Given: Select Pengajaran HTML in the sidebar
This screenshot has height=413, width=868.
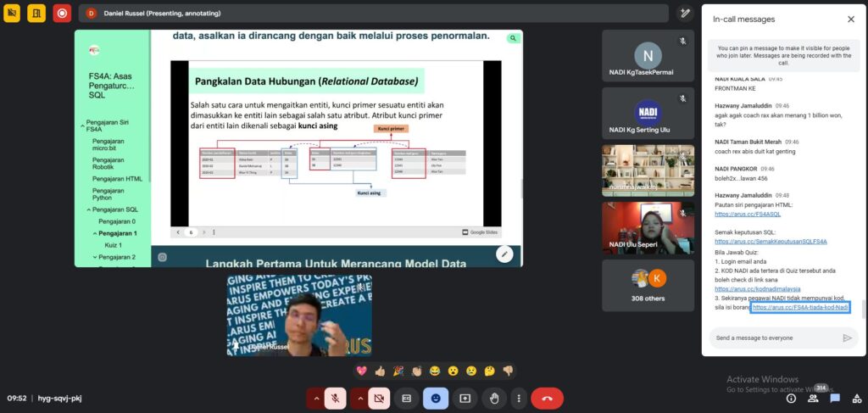Looking at the screenshot, I should [x=117, y=178].
